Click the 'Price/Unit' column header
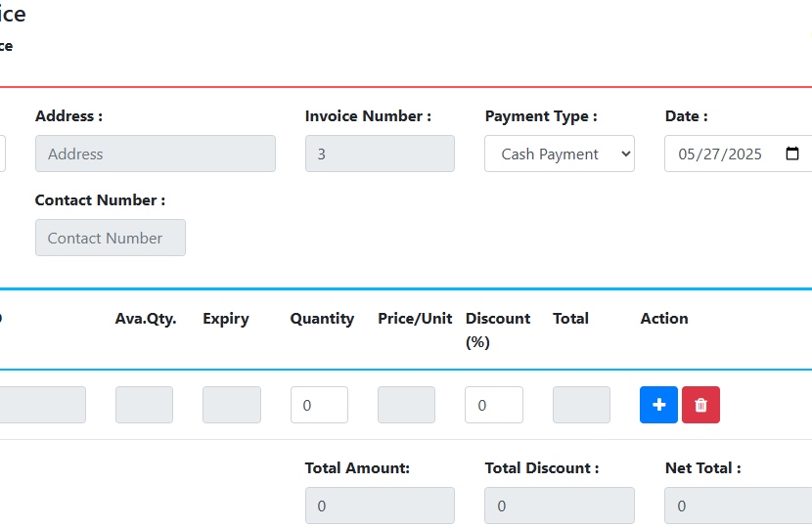Screen dimensions: 812x528 tap(415, 319)
